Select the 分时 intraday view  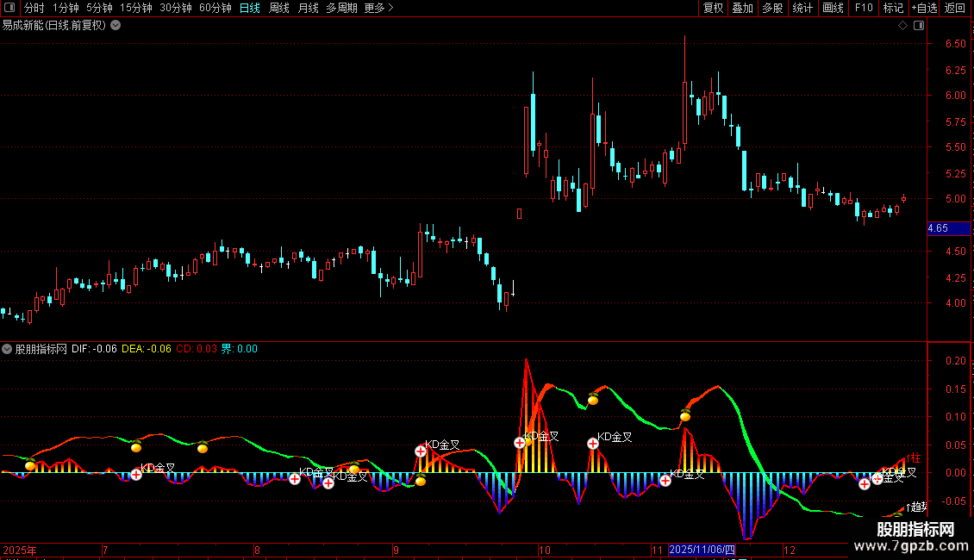click(x=34, y=8)
